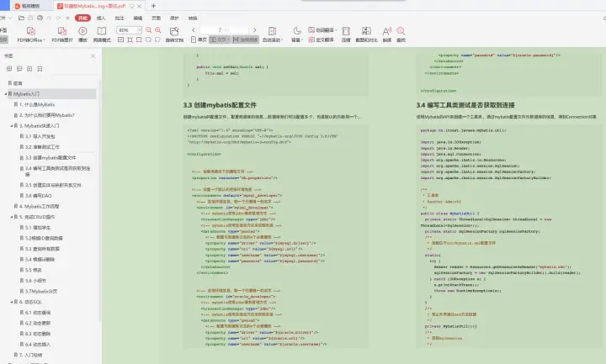The height and width of the screenshot is (364, 606).
Task: Click the page number input field
Action: pyautogui.click(x=224, y=29)
